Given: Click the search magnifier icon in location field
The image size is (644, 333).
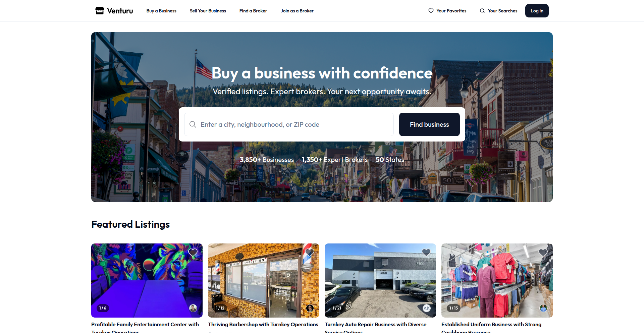Looking at the screenshot, I should click(x=193, y=124).
